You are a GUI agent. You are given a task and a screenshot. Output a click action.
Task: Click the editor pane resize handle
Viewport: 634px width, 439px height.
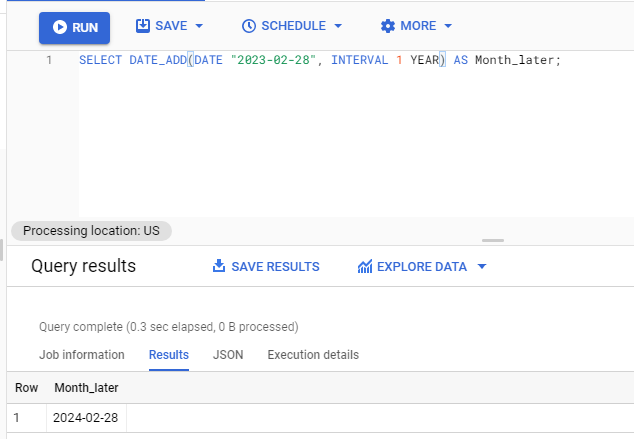[493, 241]
